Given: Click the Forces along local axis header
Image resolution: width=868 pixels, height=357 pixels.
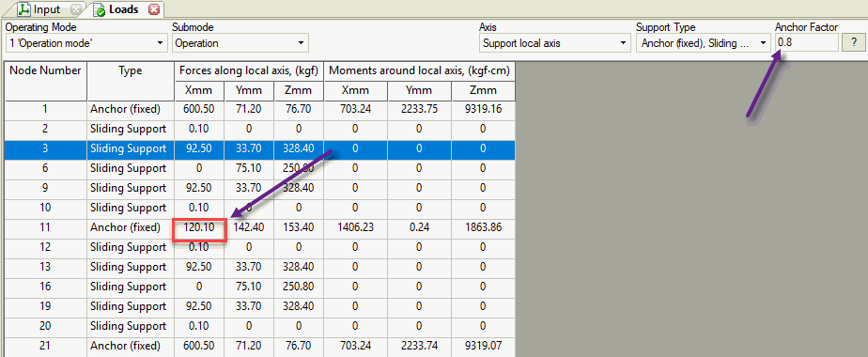Looking at the screenshot, I should 249,70.
